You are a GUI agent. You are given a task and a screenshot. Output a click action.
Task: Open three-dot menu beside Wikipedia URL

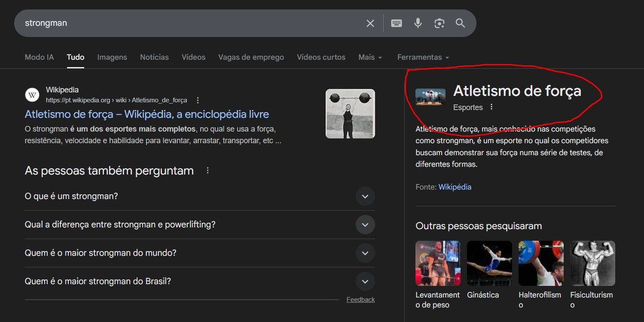coord(198,100)
